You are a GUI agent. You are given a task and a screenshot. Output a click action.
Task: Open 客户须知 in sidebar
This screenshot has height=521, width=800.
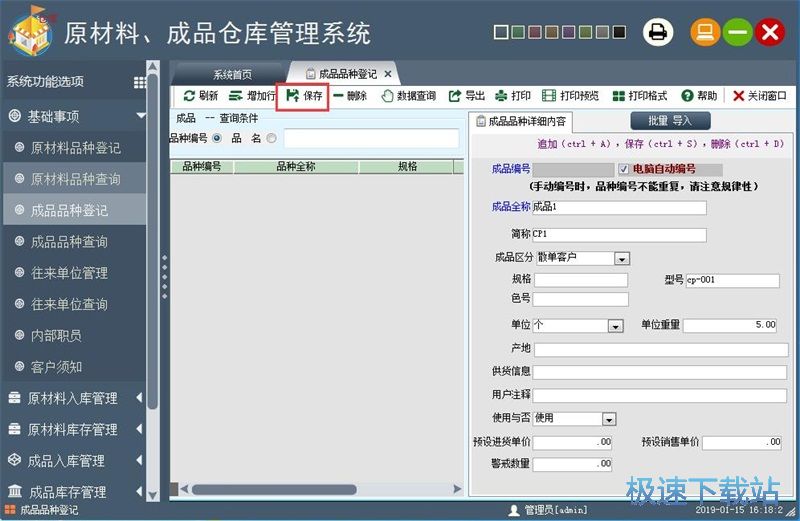click(x=56, y=367)
